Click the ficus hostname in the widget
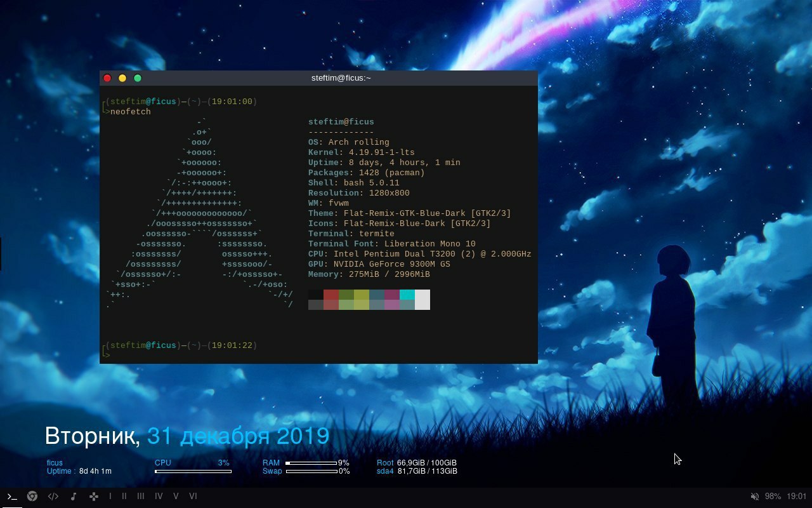Screen dimensions: 812x508 click(55, 463)
